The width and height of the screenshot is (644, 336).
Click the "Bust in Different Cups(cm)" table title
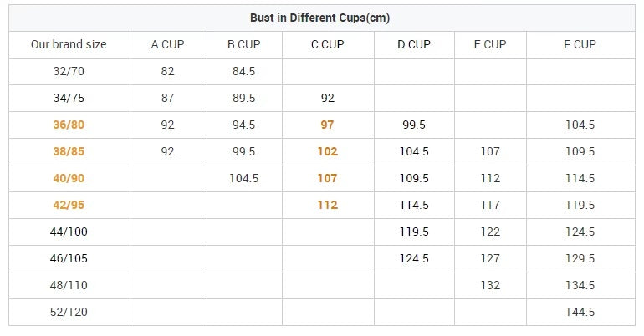pos(319,18)
